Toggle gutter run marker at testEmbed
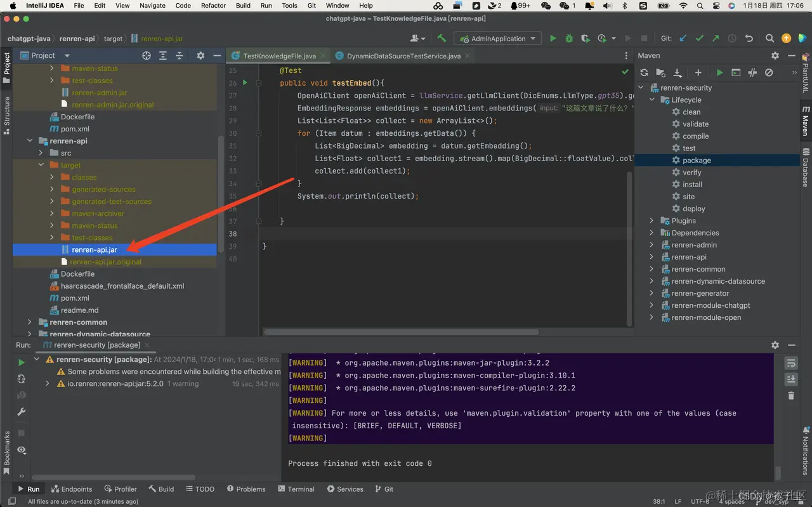Viewport: 812px width, 507px height. coord(245,83)
